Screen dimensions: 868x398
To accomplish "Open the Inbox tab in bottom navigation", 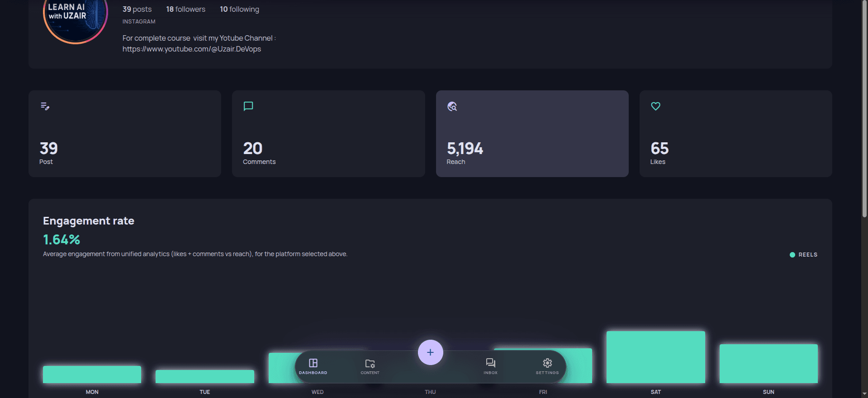I will 490,366.
